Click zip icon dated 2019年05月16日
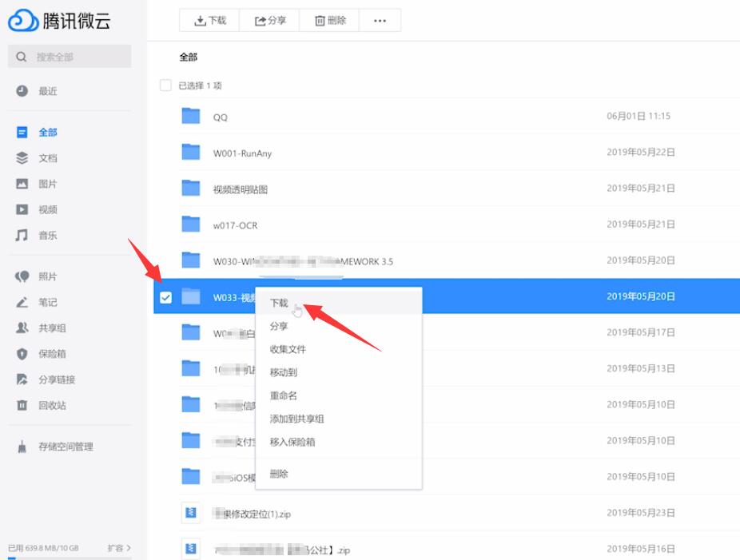The image size is (740, 560). [x=191, y=549]
